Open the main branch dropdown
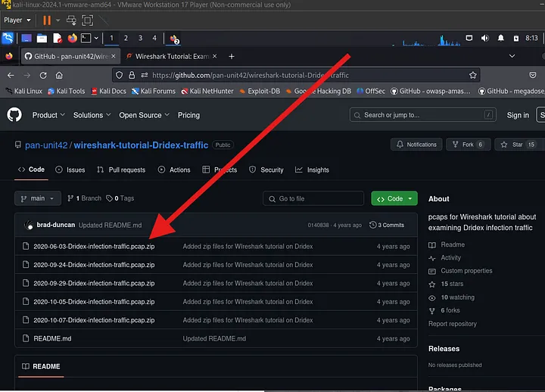The image size is (545, 392). [x=38, y=198]
